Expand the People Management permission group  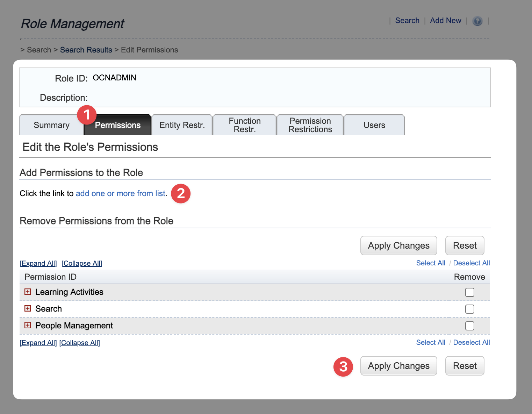click(x=28, y=325)
